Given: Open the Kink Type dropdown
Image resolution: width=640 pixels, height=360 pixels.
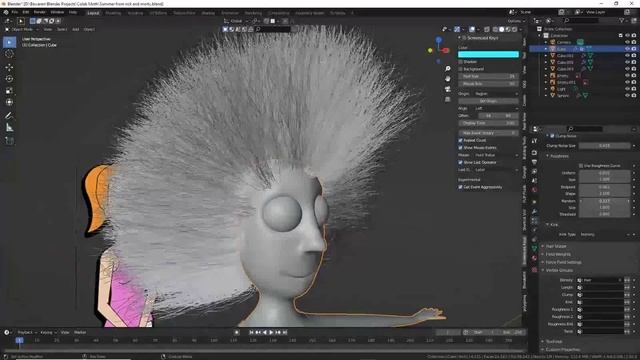Looking at the screenshot, I should click(x=604, y=234).
